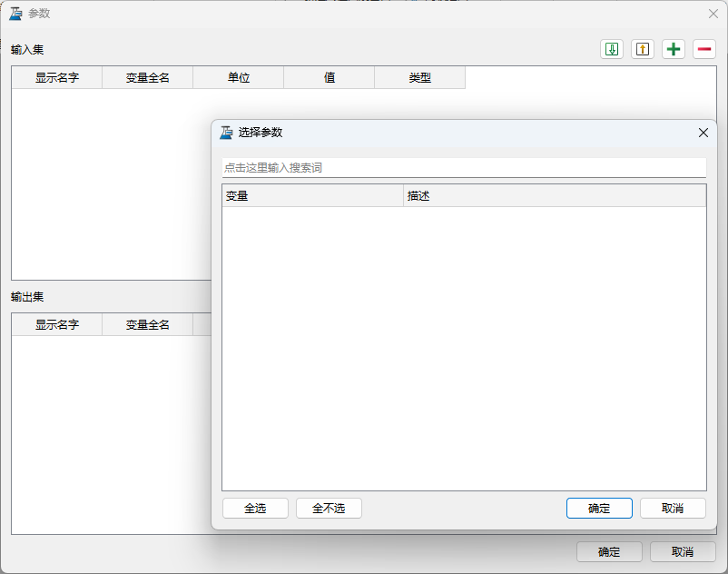The height and width of the screenshot is (574, 728).
Task: Click 显示名字 header in 输入集 table
Action: 56,77
